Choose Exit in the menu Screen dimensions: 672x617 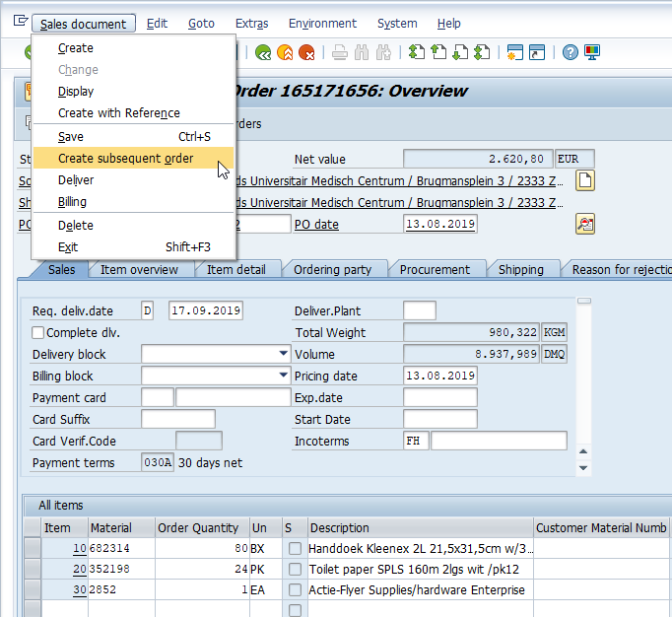(x=133, y=247)
